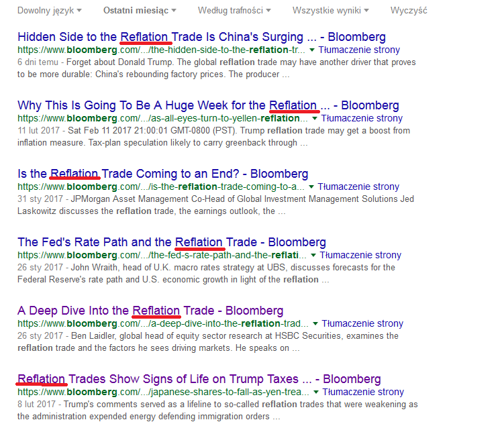The width and height of the screenshot is (504, 426).
Task: Open 'A Deep Dive Into the Reflation Trade'
Action: (150, 311)
